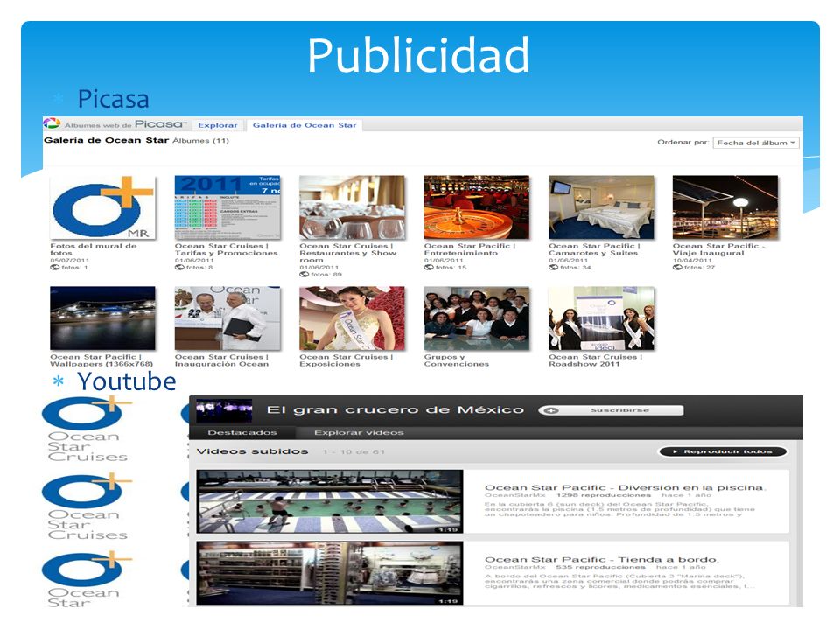Click the 'Álbumes (11)' count text

200,140
